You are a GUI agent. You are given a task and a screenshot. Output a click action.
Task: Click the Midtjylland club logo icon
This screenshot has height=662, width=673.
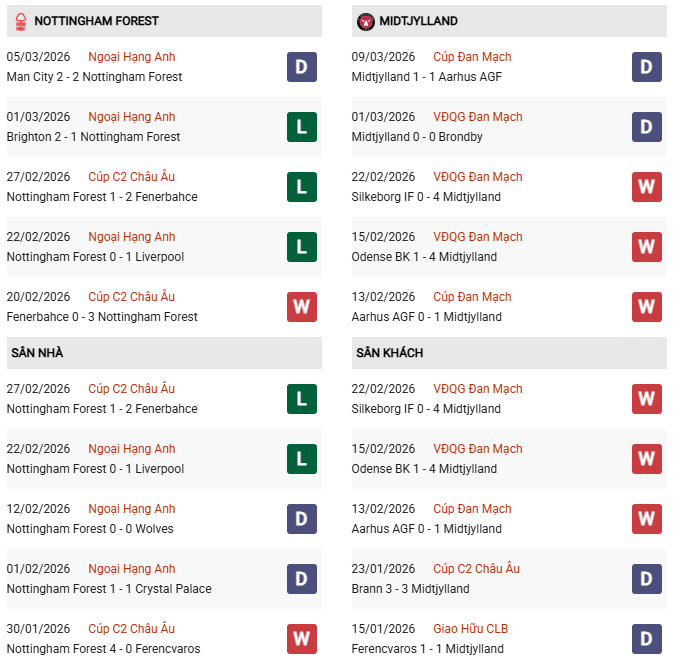click(x=365, y=21)
